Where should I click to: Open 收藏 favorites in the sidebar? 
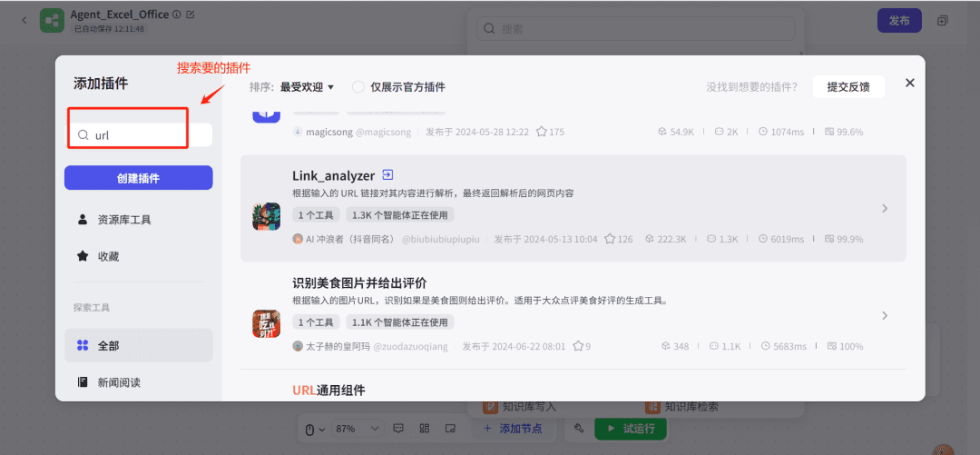[108, 256]
